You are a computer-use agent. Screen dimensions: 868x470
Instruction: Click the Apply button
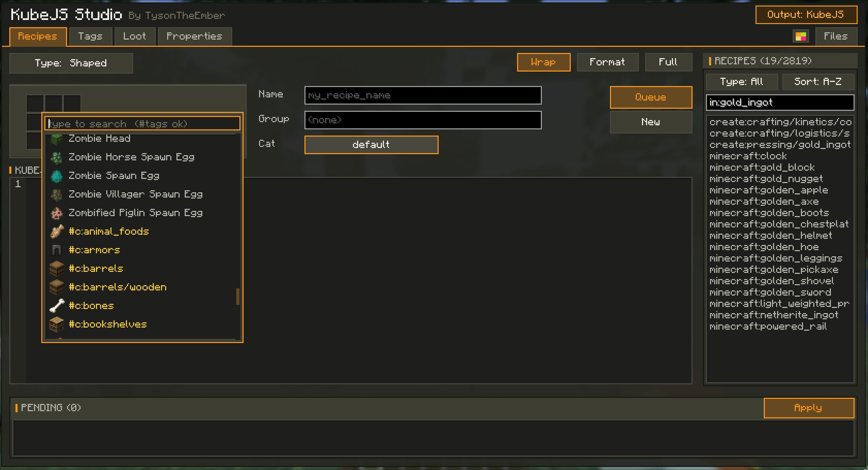click(809, 408)
